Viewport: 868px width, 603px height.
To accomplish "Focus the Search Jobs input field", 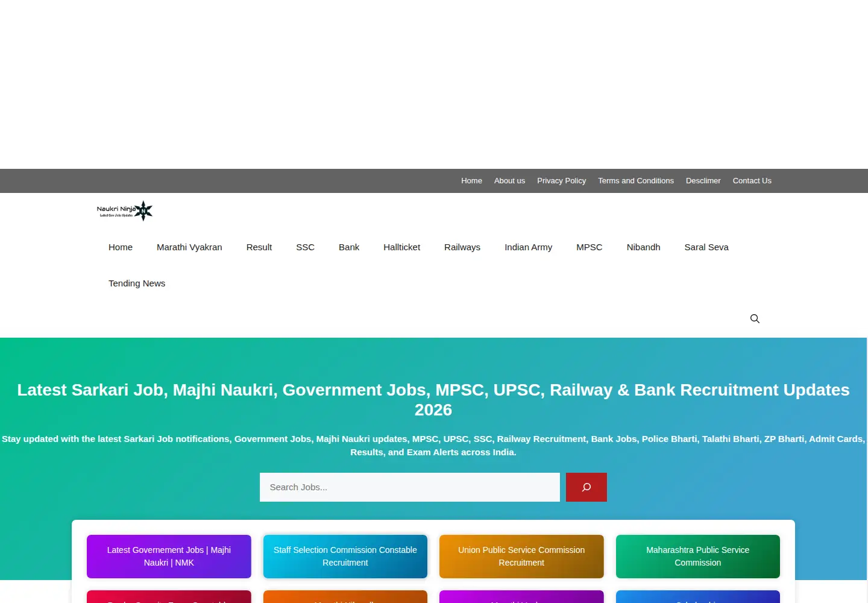I will pyautogui.click(x=410, y=487).
